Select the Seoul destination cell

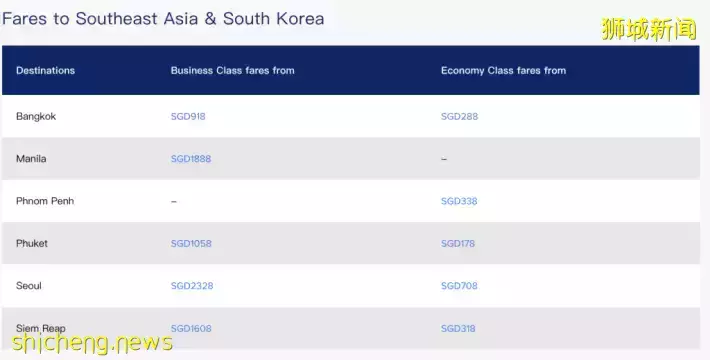[29, 286]
